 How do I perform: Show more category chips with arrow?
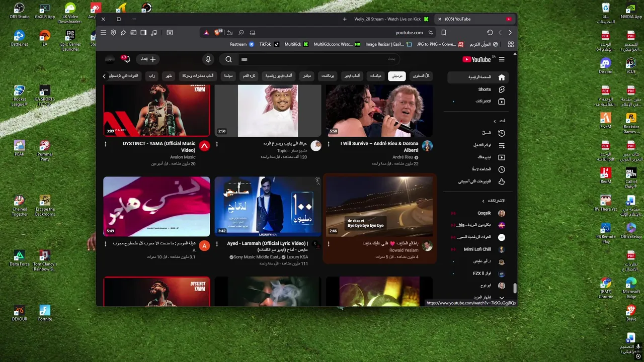[104, 76]
